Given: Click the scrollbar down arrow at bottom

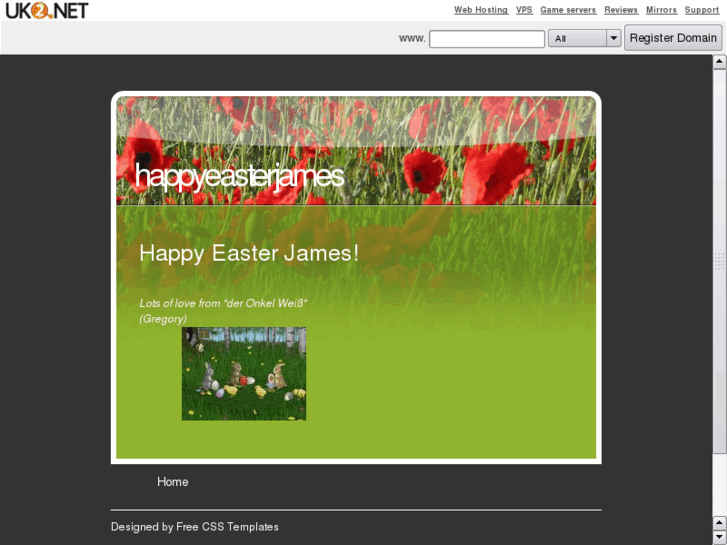Looking at the screenshot, I should pos(720,537).
